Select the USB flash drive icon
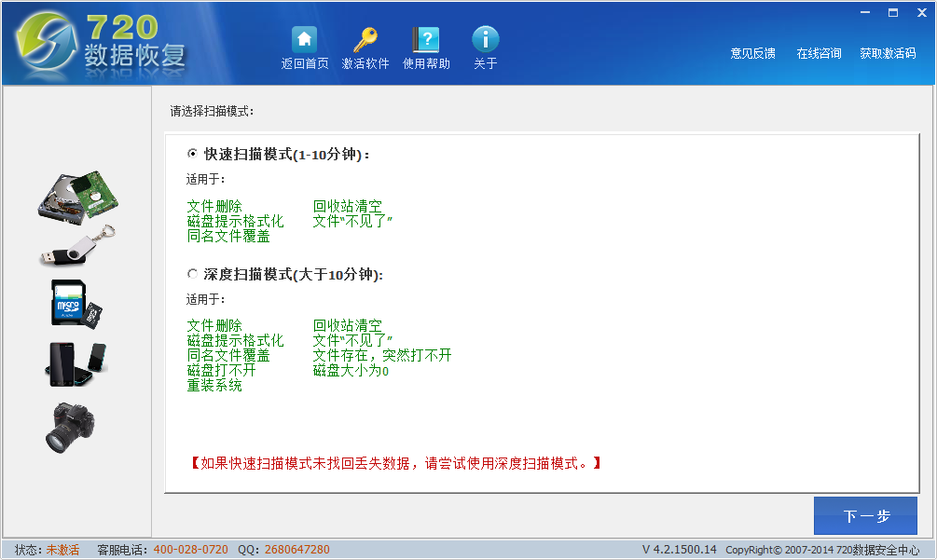Image resolution: width=937 pixels, height=560 pixels. click(77, 245)
